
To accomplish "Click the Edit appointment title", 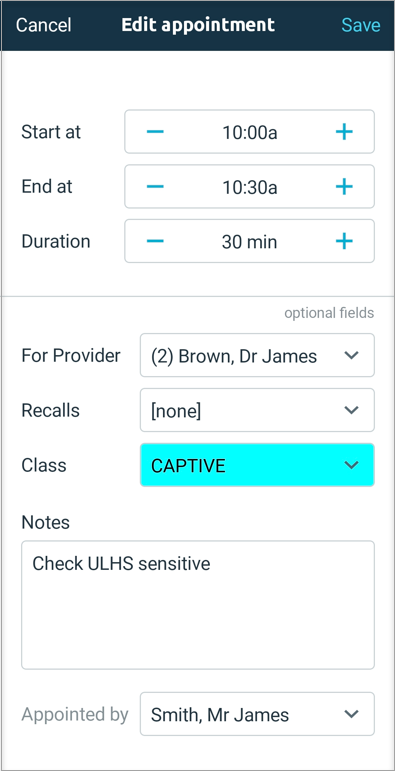I will (198, 25).
